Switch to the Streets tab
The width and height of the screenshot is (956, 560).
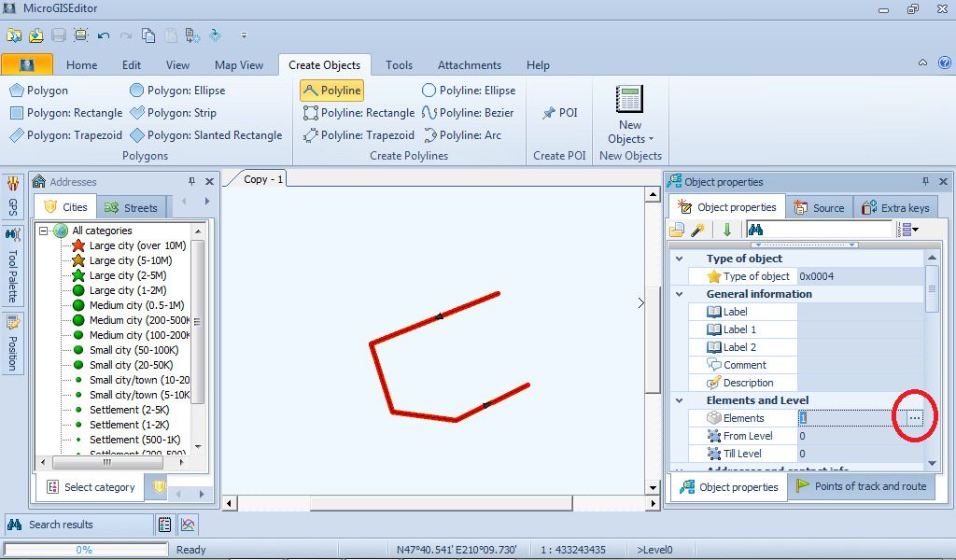132,207
